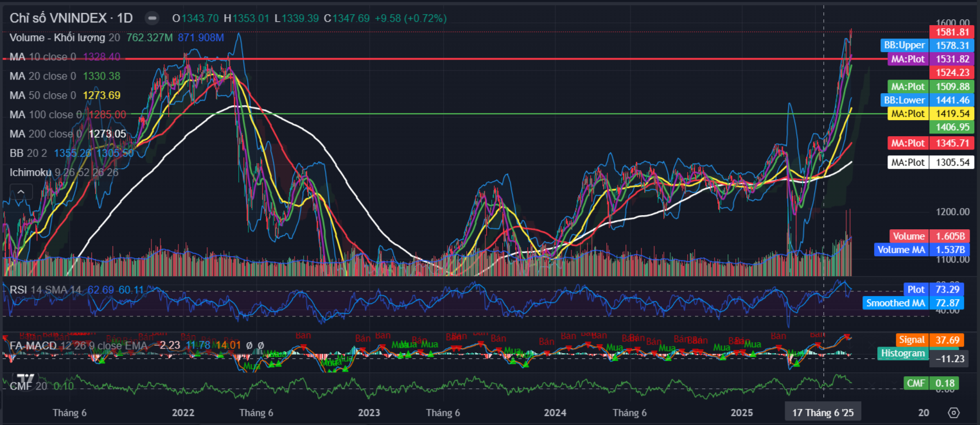
Task: Click the BB:Lower price scale label
Action: (x=904, y=100)
